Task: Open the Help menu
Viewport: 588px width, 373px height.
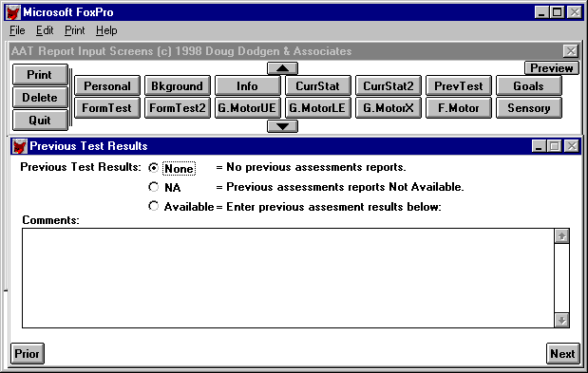Action: pos(106,30)
